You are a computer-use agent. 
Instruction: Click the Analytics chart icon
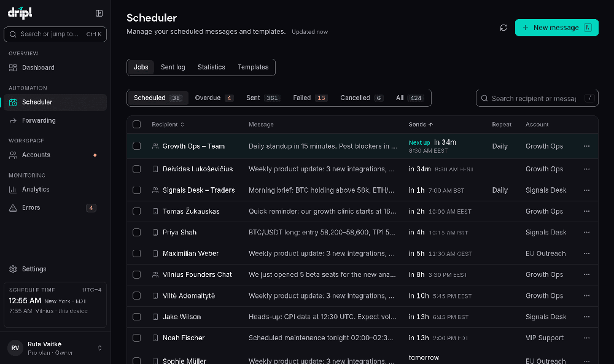click(x=13, y=190)
